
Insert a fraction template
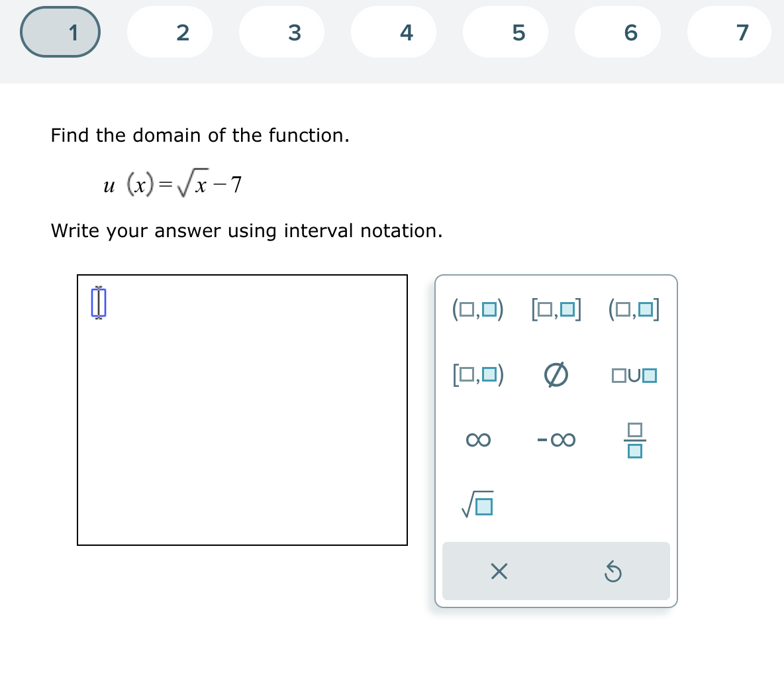coord(634,439)
